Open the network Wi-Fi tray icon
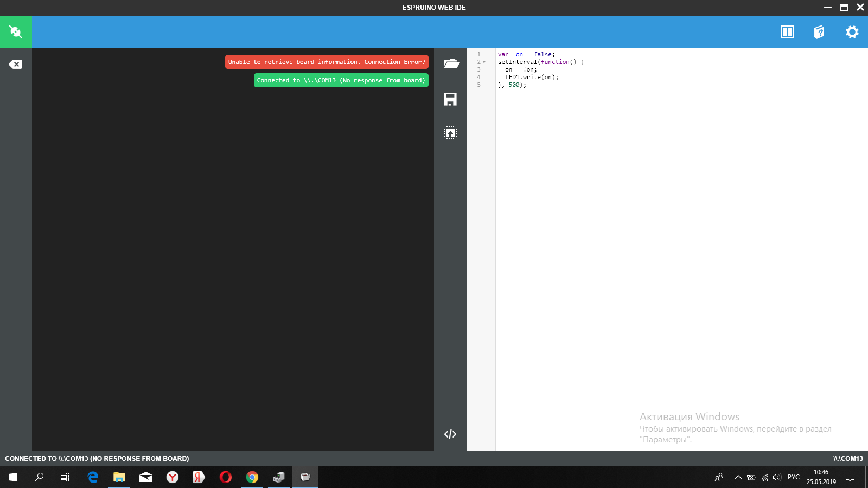 pos(765,477)
